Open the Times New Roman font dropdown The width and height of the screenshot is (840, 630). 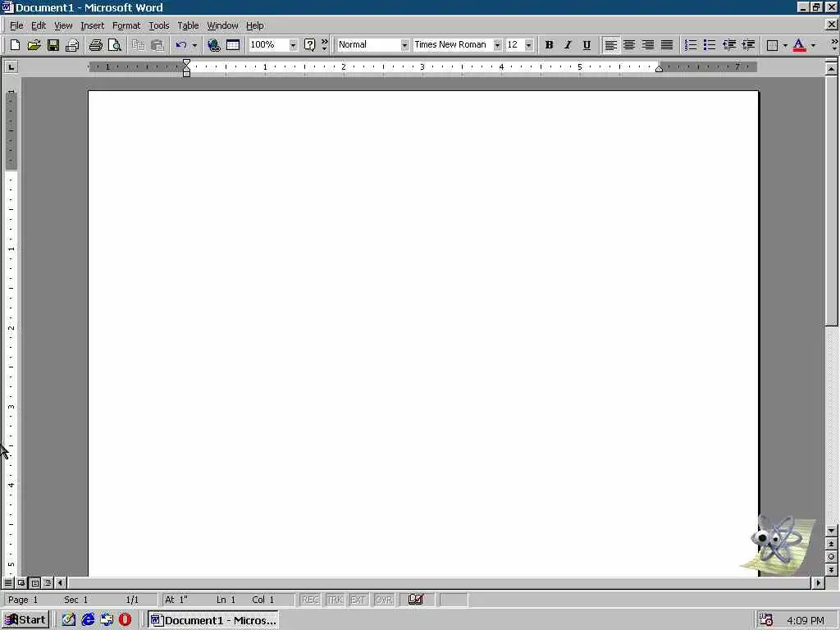[x=497, y=45]
